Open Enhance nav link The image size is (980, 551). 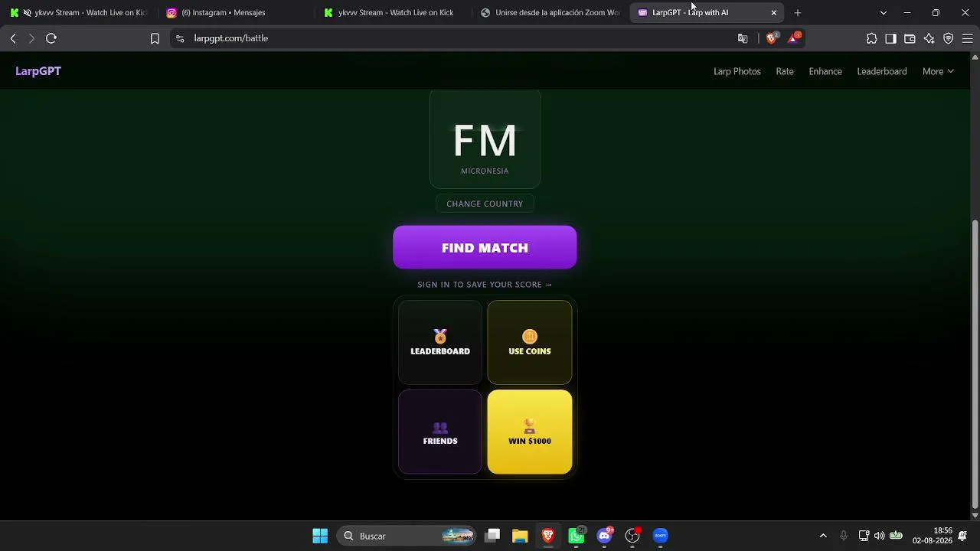[x=825, y=71]
